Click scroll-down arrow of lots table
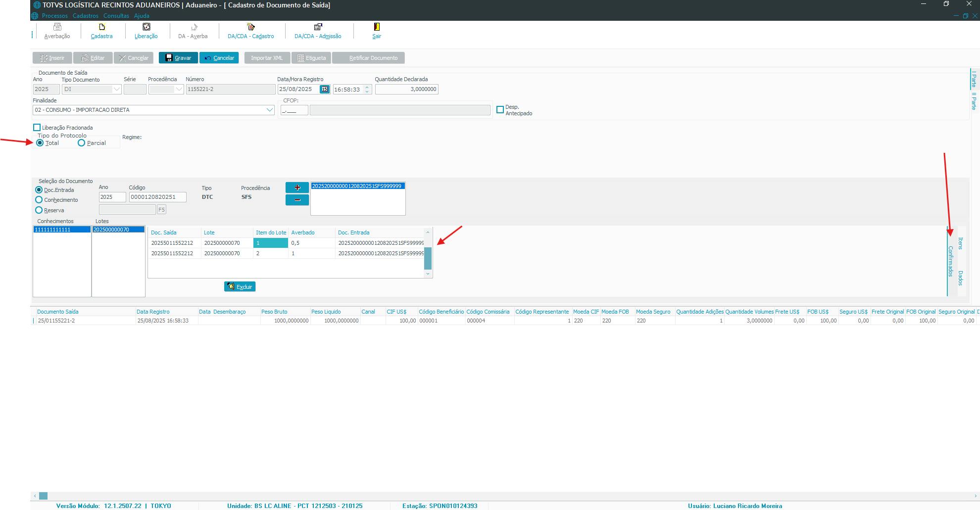The image size is (980, 510). [428, 274]
